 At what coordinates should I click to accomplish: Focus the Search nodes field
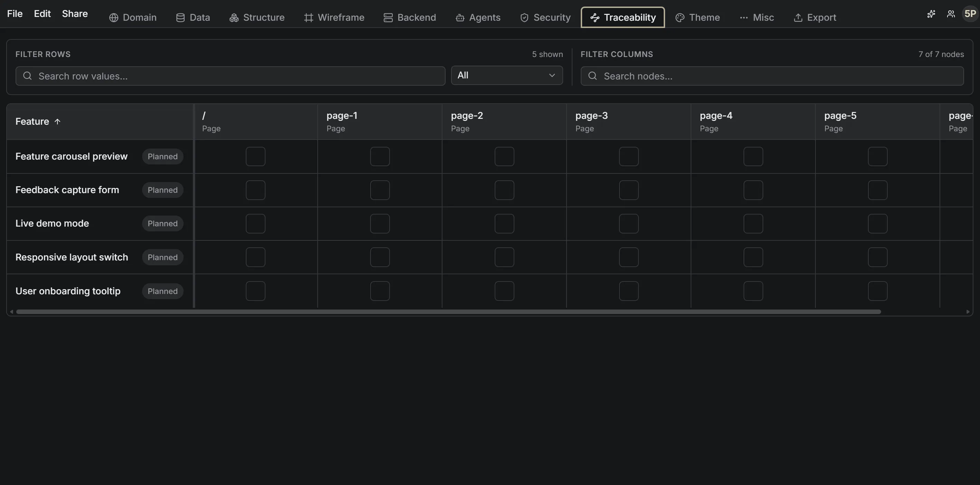pyautogui.click(x=772, y=76)
